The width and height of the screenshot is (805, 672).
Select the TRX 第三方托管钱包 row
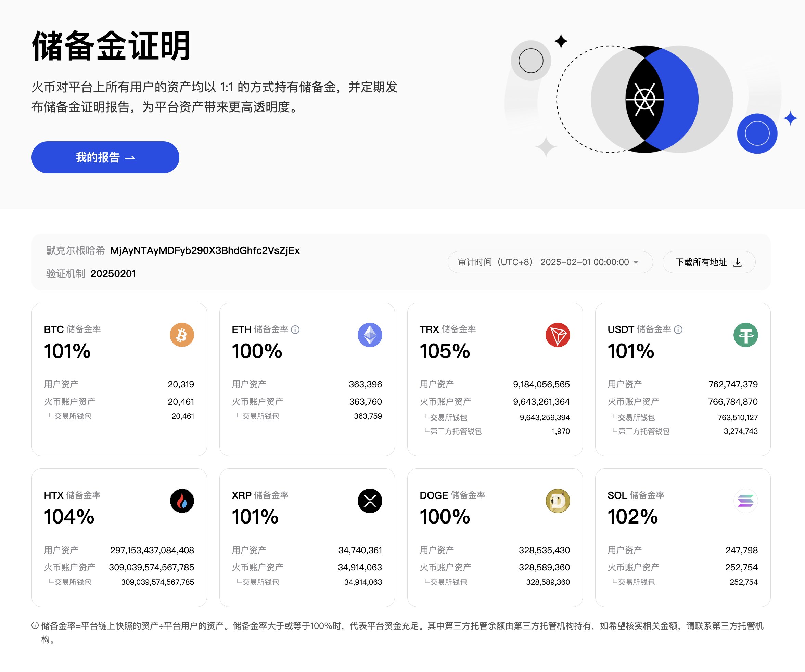click(x=495, y=431)
